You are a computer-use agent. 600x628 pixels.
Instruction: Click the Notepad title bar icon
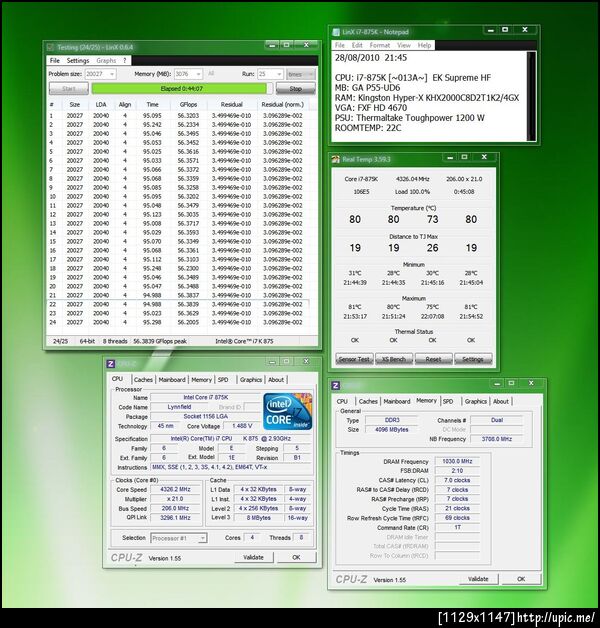pyautogui.click(x=336, y=32)
